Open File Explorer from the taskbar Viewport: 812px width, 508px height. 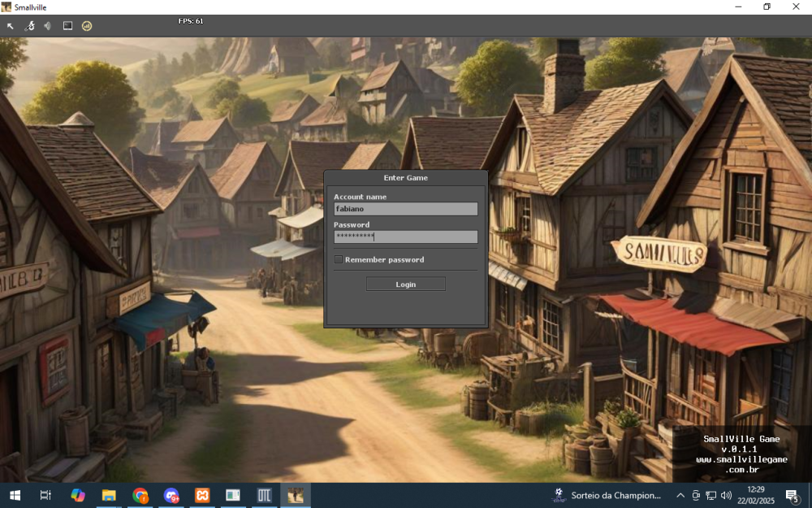click(x=109, y=495)
